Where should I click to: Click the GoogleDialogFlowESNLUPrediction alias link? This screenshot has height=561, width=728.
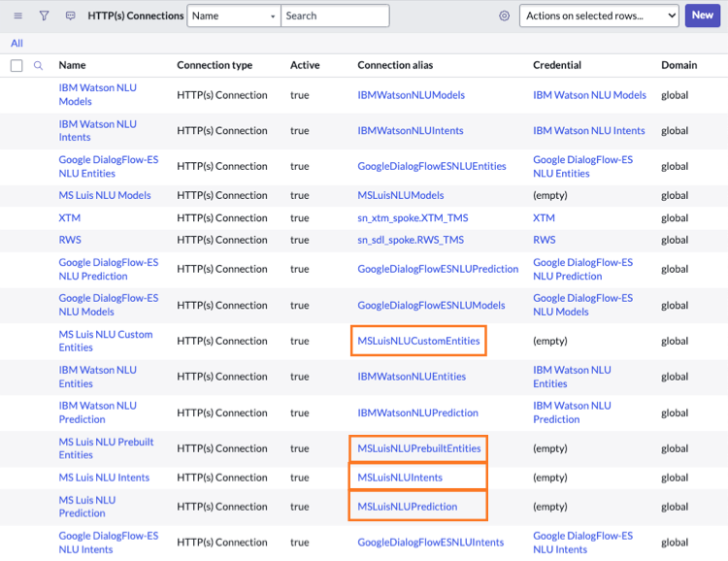click(x=438, y=269)
